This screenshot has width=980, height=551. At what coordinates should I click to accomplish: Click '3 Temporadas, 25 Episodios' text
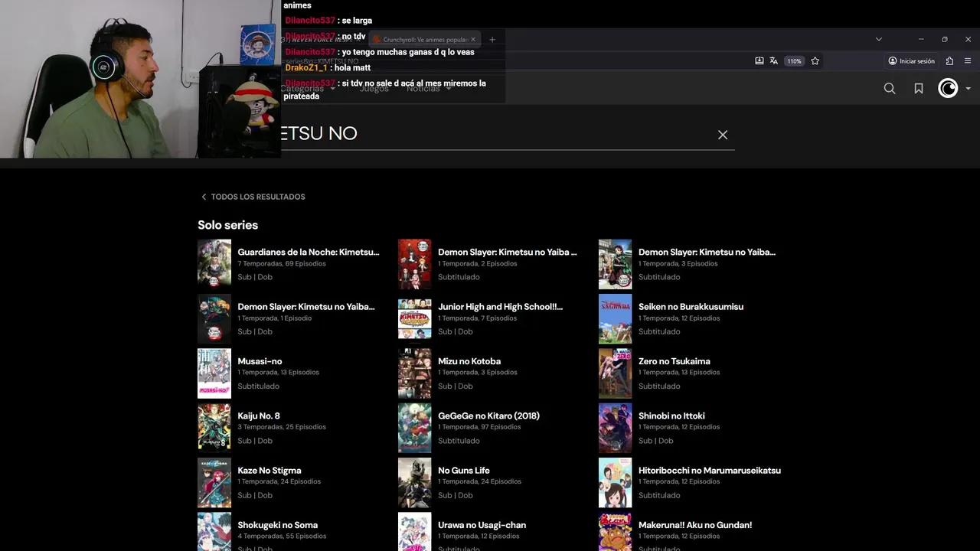282,427
